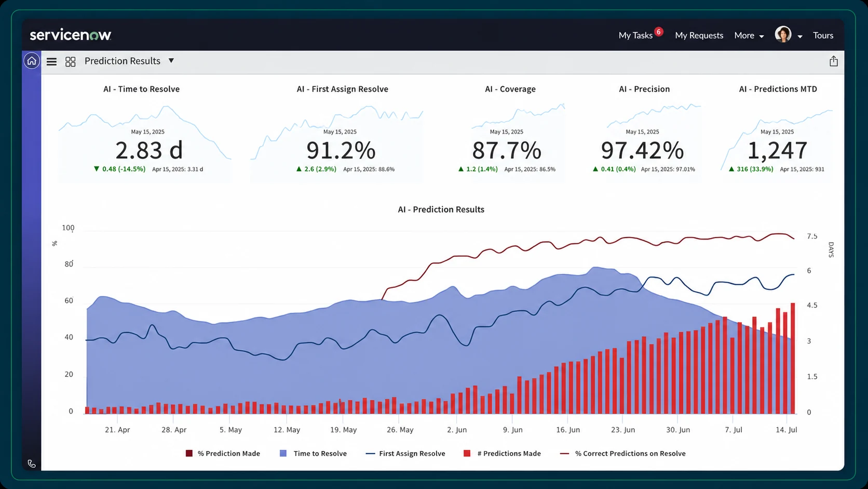Viewport: 868px width, 489px height.
Task: Click the 0.48 (-14.5%) change indicator
Action: pos(119,169)
